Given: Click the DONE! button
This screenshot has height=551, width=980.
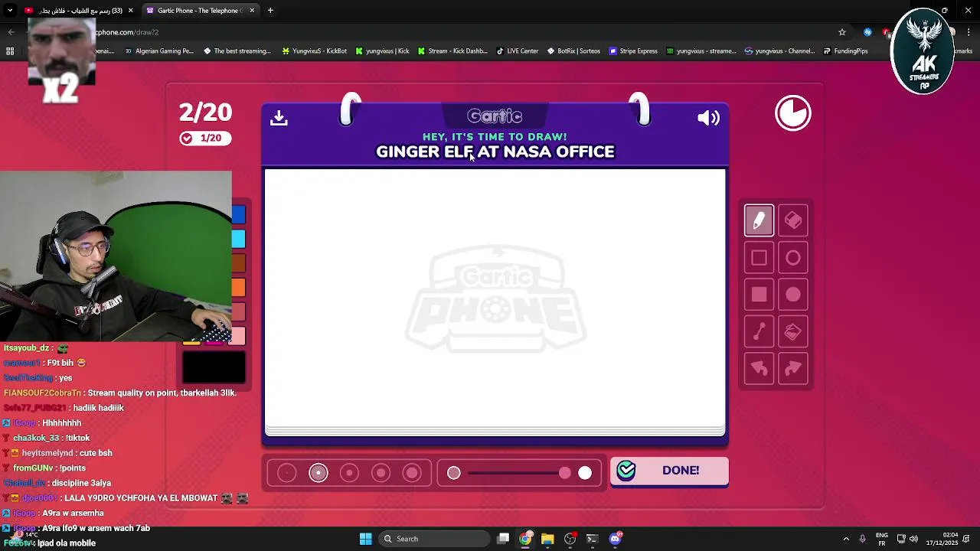Looking at the screenshot, I should [x=669, y=471].
